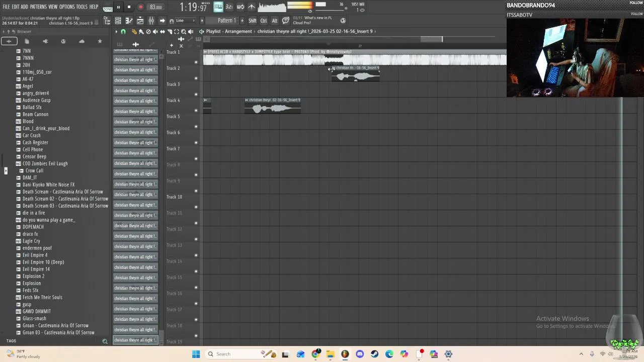Select the draw pencil tool in playlist

point(134,31)
